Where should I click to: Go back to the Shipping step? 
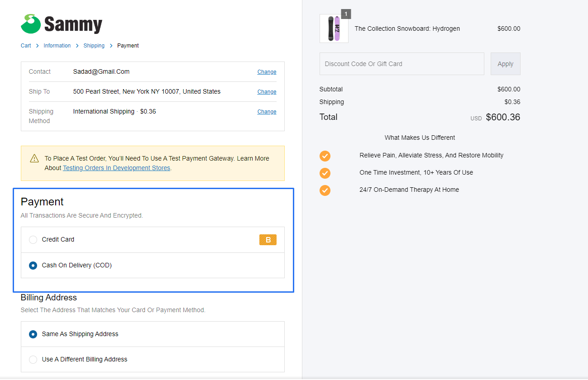(94, 45)
